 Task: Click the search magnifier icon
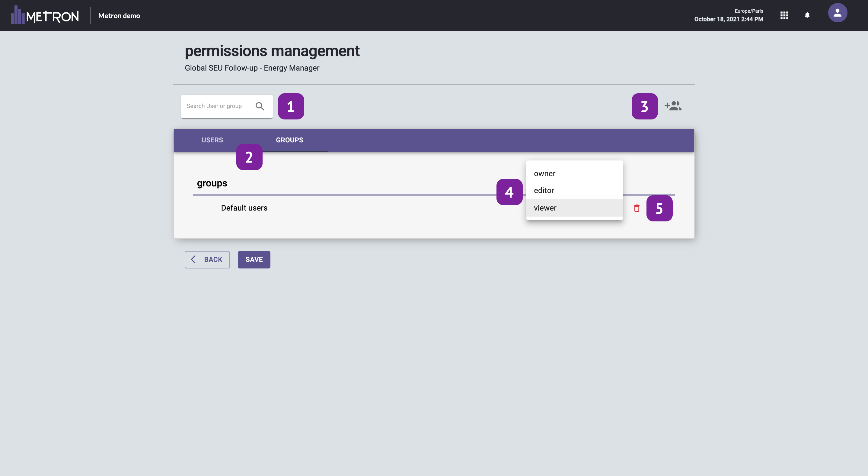pyautogui.click(x=260, y=106)
